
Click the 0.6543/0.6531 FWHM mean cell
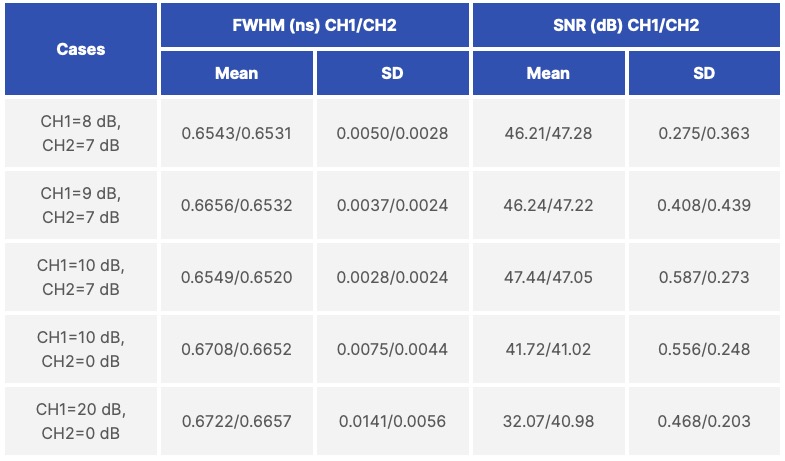[236, 133]
